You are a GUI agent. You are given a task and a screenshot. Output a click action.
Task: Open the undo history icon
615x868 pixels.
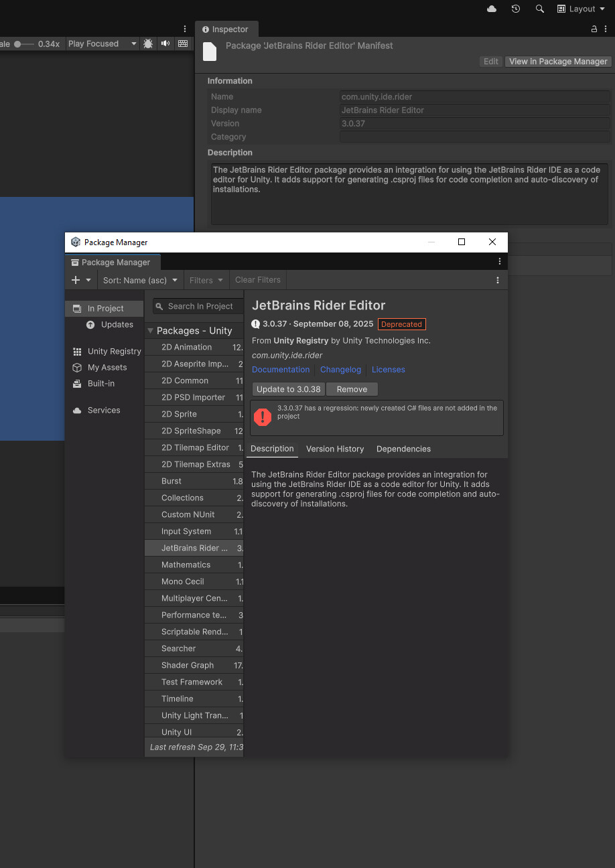(x=515, y=9)
